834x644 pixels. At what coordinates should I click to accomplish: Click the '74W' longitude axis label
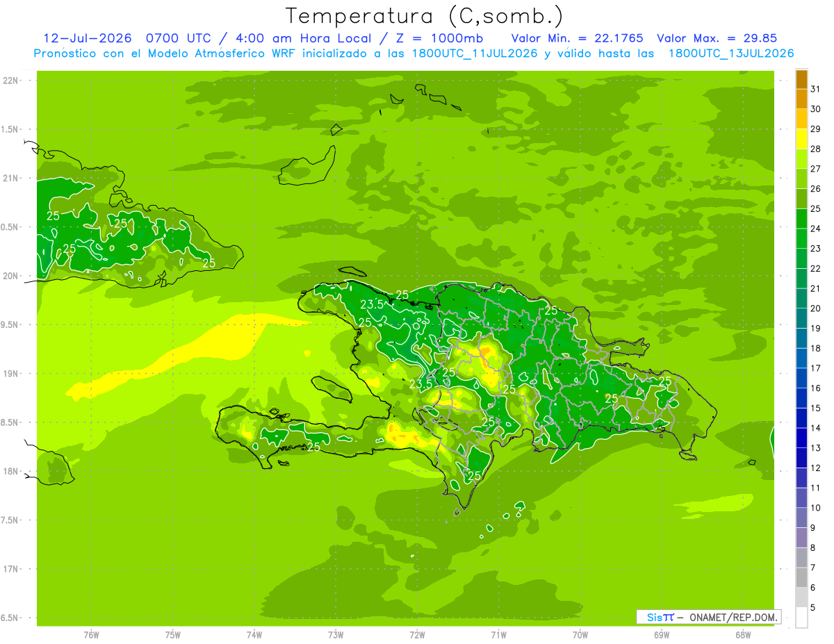coord(254,635)
